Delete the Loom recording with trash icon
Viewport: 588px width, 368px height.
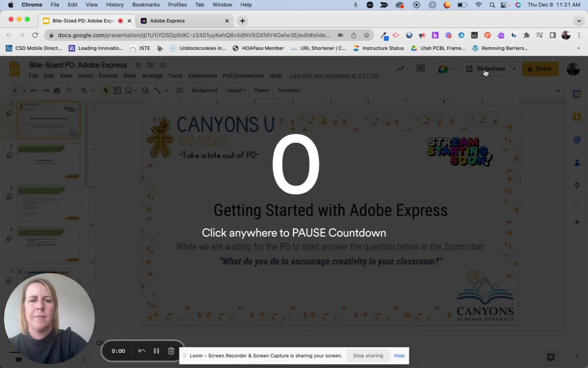pyautogui.click(x=171, y=351)
